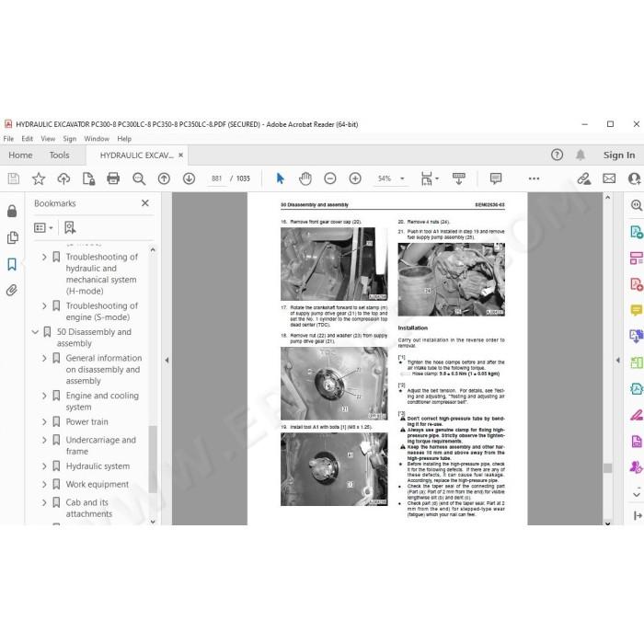Open Fill & Sign tool in right pane
The image size is (644, 644).
click(x=637, y=415)
